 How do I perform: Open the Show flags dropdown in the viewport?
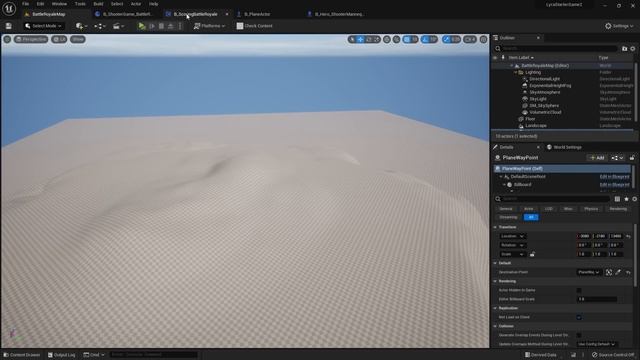(x=78, y=39)
